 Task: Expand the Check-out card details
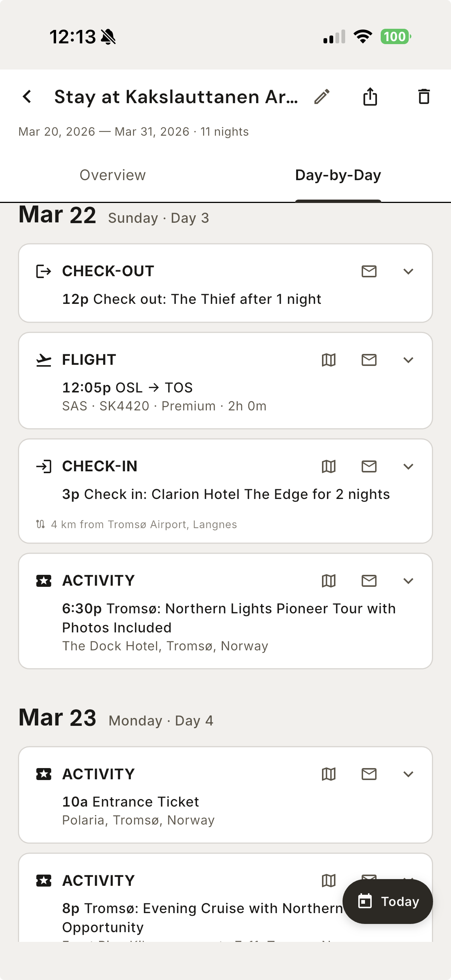click(x=408, y=271)
